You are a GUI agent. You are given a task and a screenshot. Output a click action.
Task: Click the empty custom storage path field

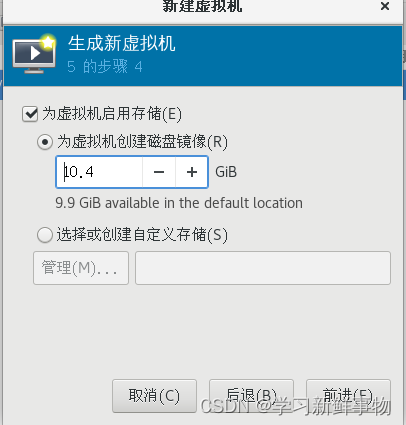263,268
